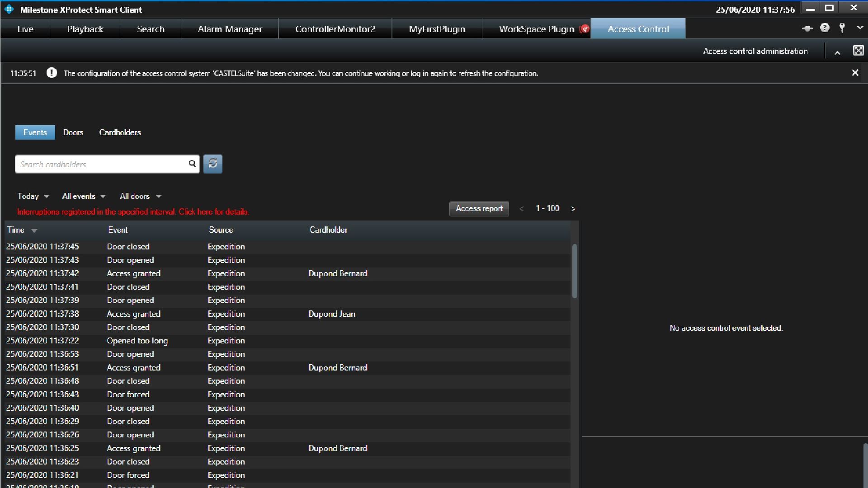Click the magnifier icon in search box

(192, 164)
